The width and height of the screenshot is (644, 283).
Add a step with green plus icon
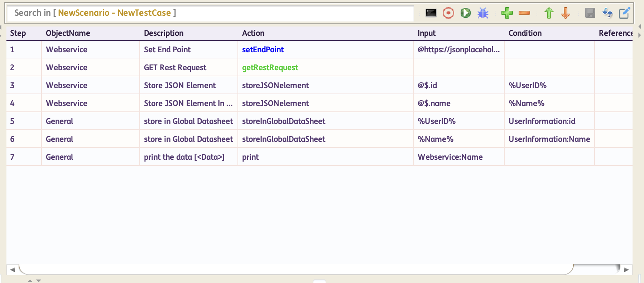(x=507, y=13)
